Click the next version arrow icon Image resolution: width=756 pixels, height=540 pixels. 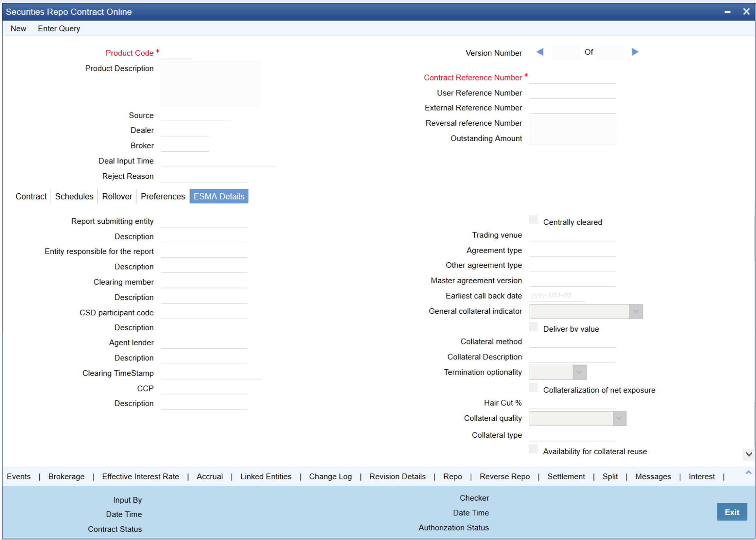coord(635,52)
